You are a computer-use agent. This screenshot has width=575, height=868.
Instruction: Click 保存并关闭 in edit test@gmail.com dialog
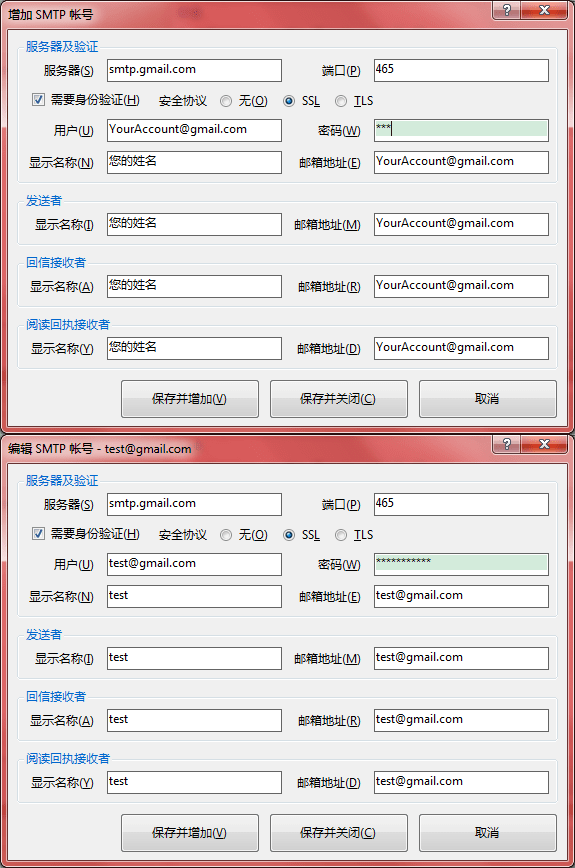(339, 833)
